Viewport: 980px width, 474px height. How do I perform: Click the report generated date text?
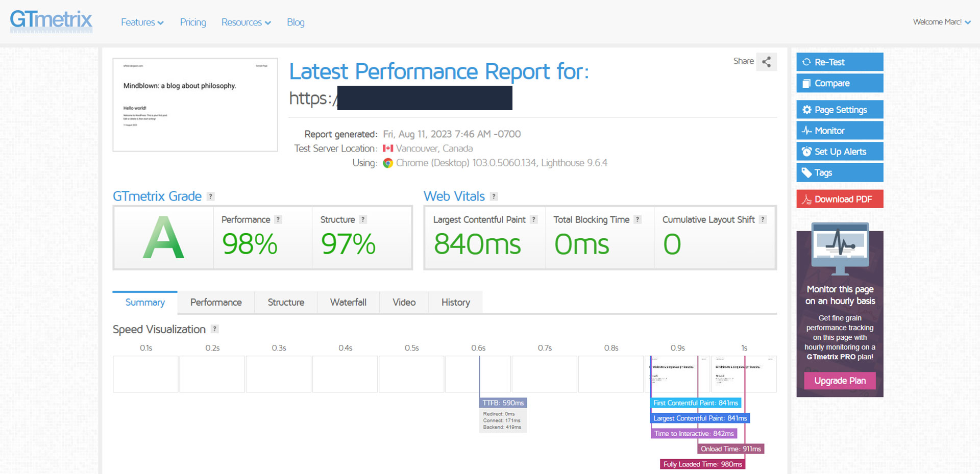click(x=452, y=134)
